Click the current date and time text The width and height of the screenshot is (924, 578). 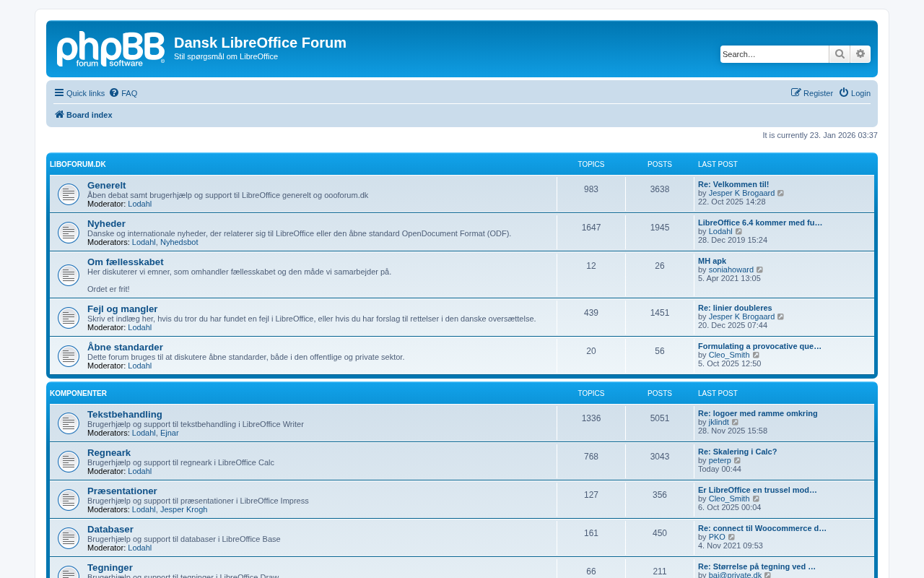click(x=820, y=135)
